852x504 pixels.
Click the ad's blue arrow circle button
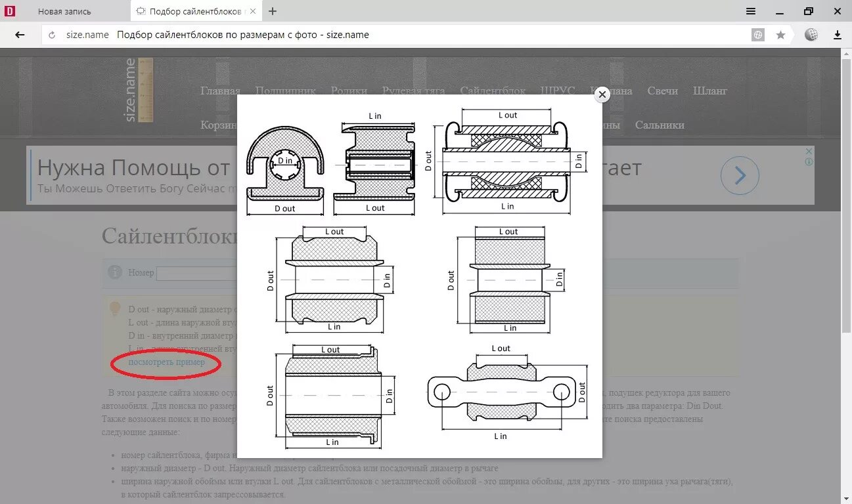(x=740, y=175)
